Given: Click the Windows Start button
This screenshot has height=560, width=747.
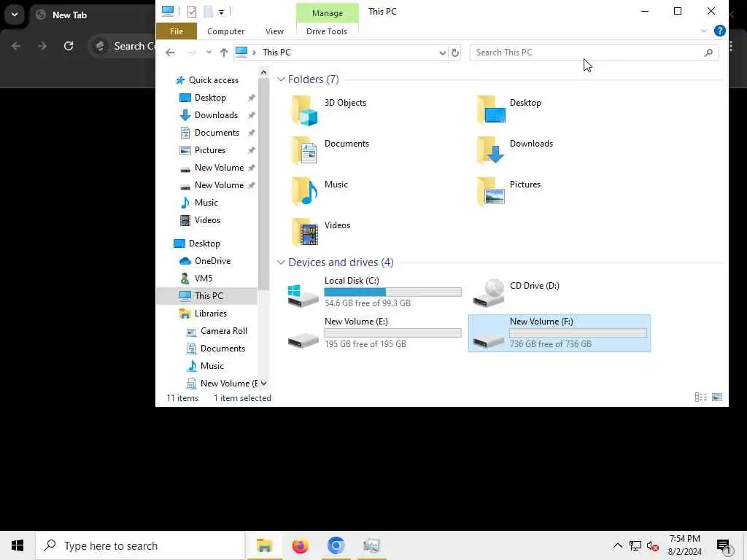Looking at the screenshot, I should (x=18, y=545).
